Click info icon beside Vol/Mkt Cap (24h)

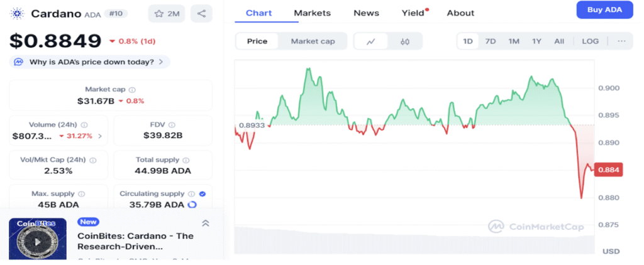(93, 160)
